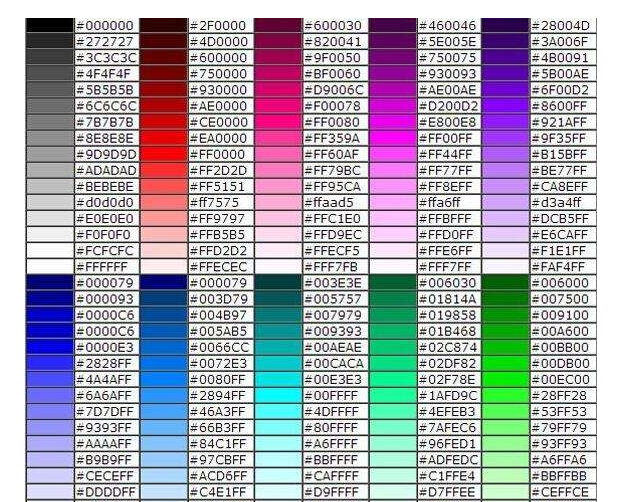This screenshot has width=621, height=502.
Task: Pick the blue swatch beside #0000E3
Action: [x=50, y=347]
